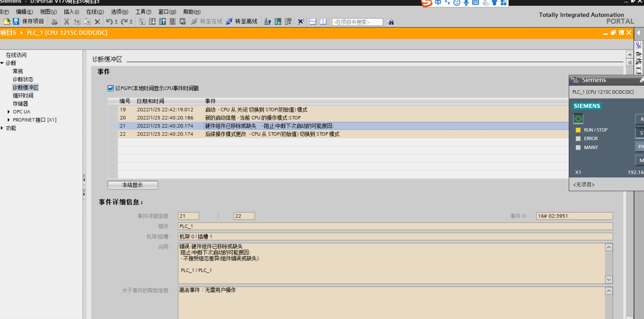This screenshot has height=319, width=644.
Task: Open the Sogou soft keyboard
Action: 475,3
